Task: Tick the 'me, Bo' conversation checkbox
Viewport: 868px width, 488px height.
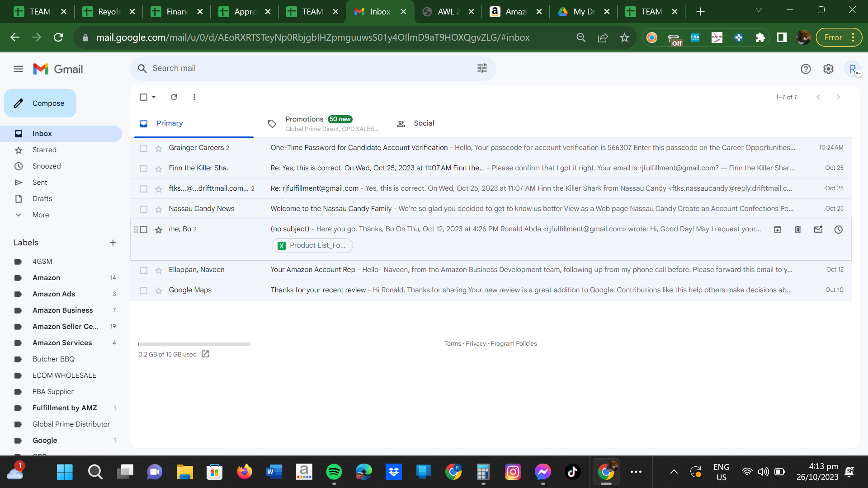Action: click(144, 230)
